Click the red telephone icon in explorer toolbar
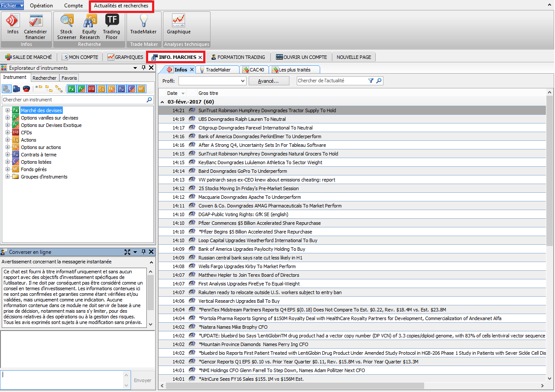The height and width of the screenshot is (392, 555). click(26, 89)
